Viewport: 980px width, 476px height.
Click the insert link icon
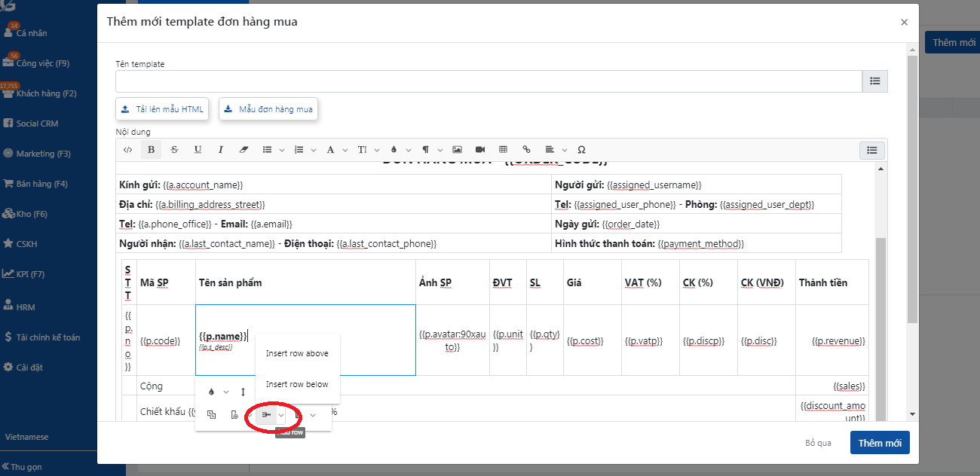(x=526, y=150)
